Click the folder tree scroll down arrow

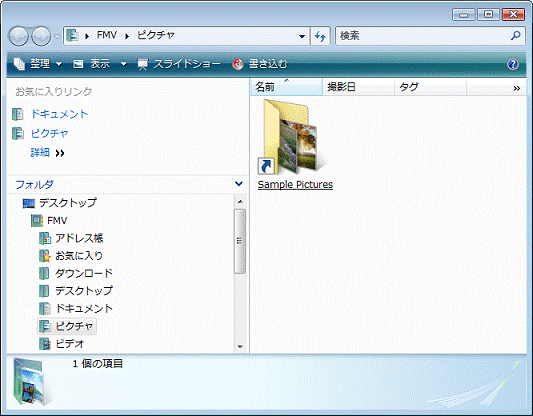(x=240, y=347)
